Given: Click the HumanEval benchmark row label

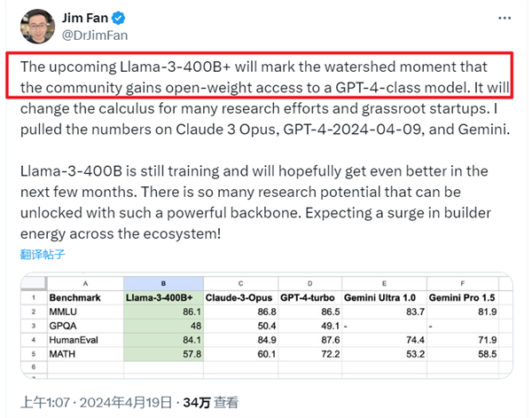Looking at the screenshot, I should 74,340.
